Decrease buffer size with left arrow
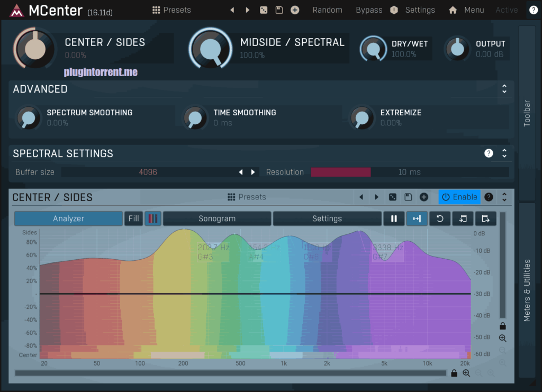This screenshot has width=542, height=392. point(241,172)
